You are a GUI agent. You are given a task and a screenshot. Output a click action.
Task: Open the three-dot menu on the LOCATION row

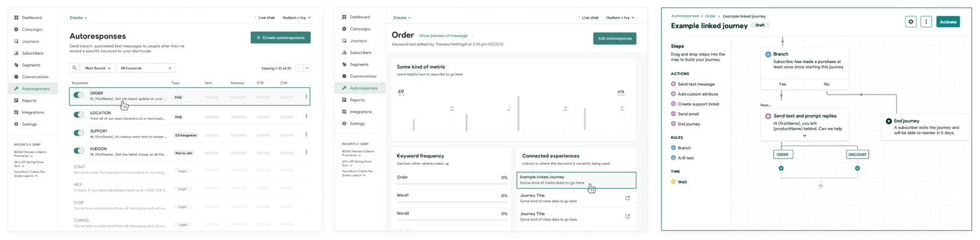(x=306, y=117)
